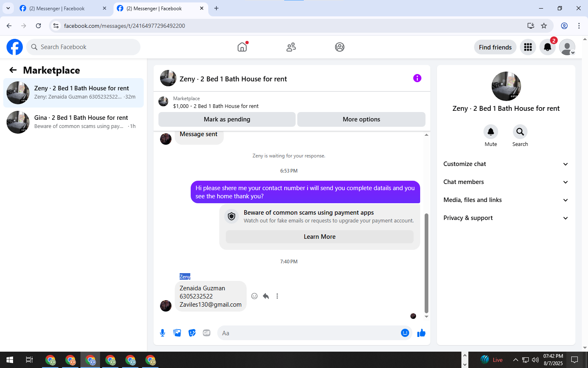The height and width of the screenshot is (368, 588).
Task: Open the Facebook menu grid icon
Action: 528,47
